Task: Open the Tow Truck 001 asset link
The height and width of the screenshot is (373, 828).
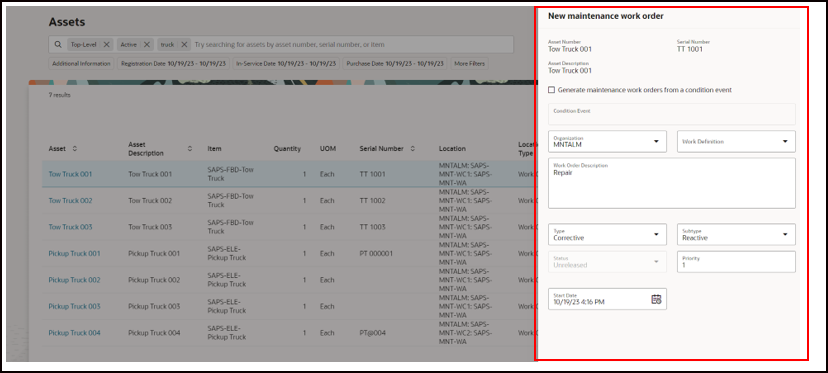Action: [70, 174]
